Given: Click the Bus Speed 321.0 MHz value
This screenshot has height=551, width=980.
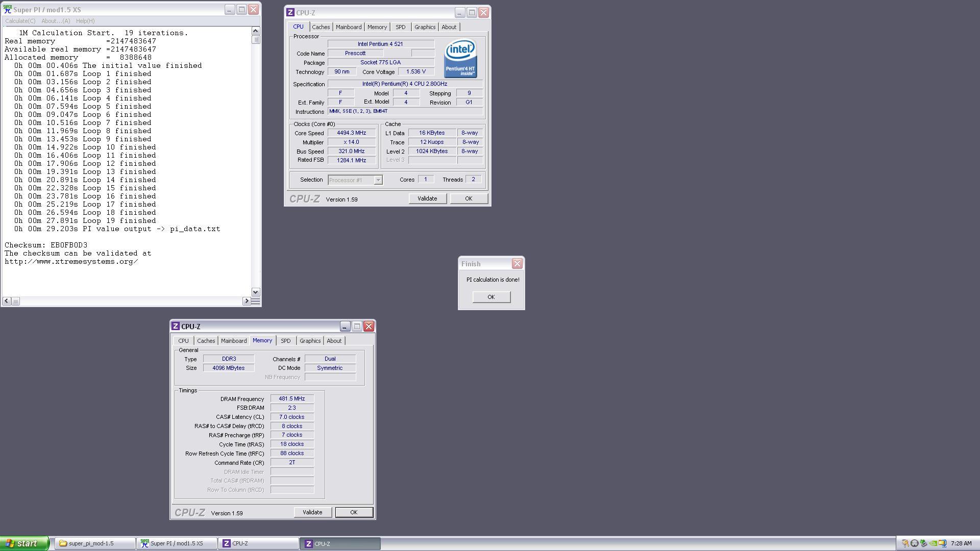Looking at the screenshot, I should click(x=352, y=151).
